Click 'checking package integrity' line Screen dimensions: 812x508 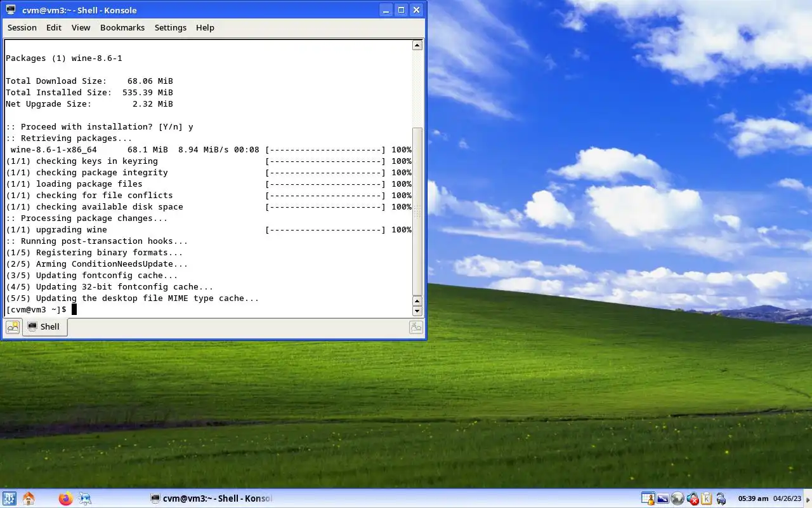pos(209,172)
